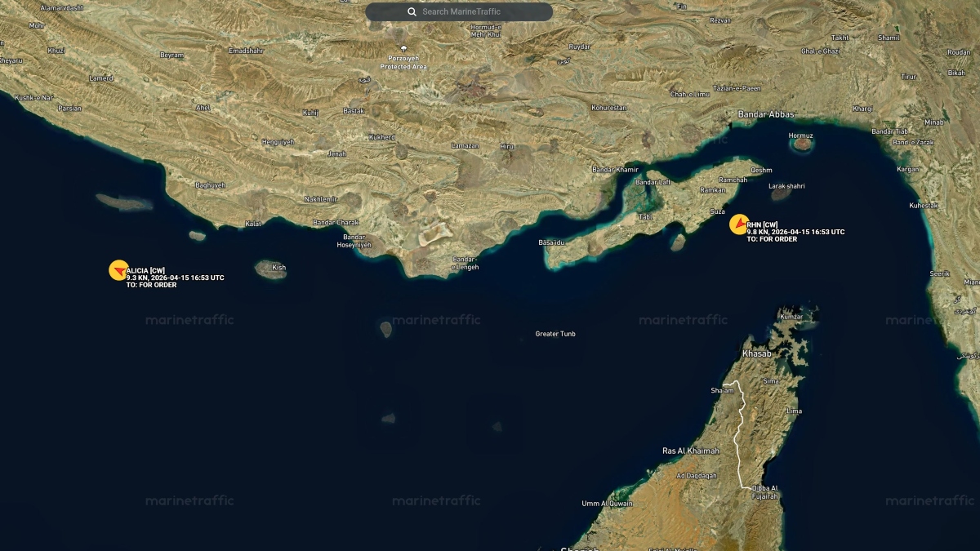
Task: Click the Umm Al Quwain label
Action: [607, 504]
